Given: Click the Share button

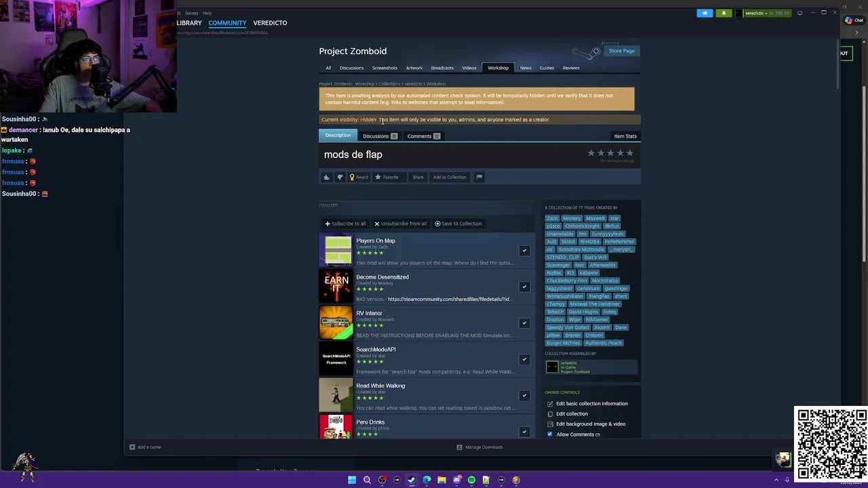Looking at the screenshot, I should [x=418, y=177].
